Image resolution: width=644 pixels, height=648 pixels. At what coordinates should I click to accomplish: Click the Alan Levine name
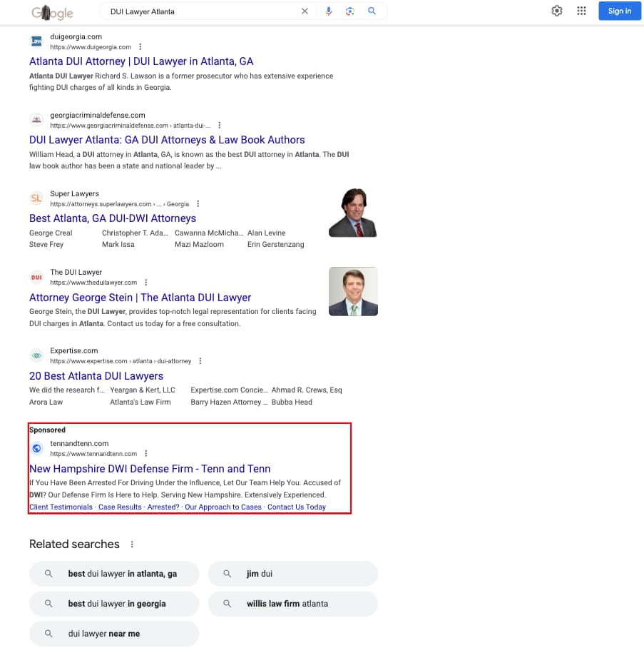tap(267, 233)
